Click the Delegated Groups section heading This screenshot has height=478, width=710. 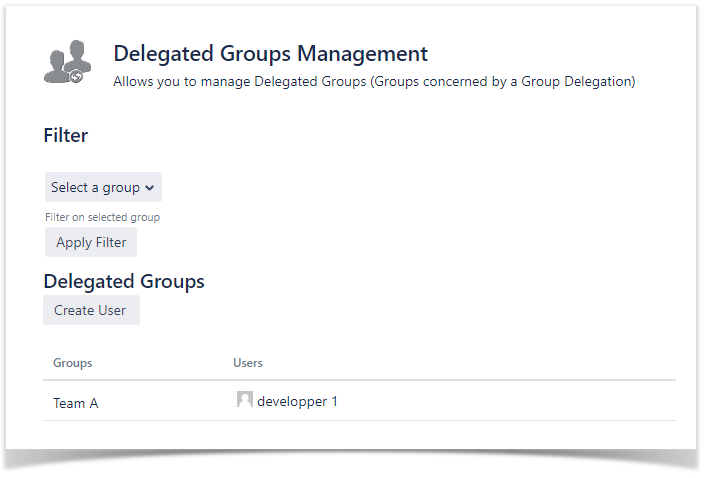coord(124,281)
